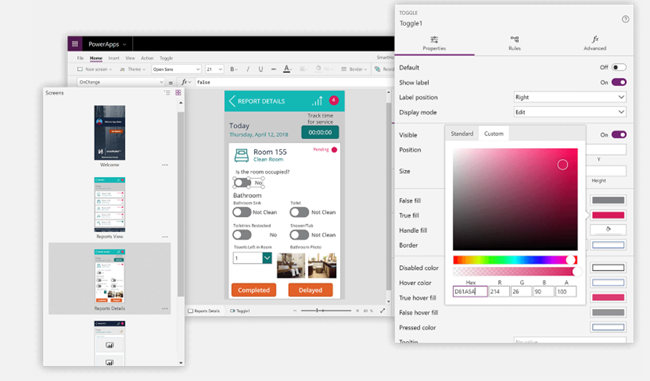650x381 pixels.
Task: Expand the PowerApps title dropdown chevron
Action: click(124, 44)
